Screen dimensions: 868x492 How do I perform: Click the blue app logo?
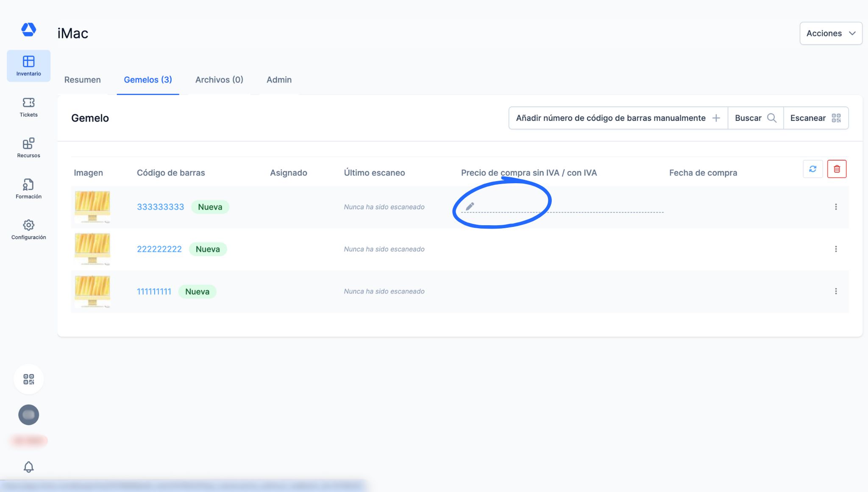click(28, 30)
